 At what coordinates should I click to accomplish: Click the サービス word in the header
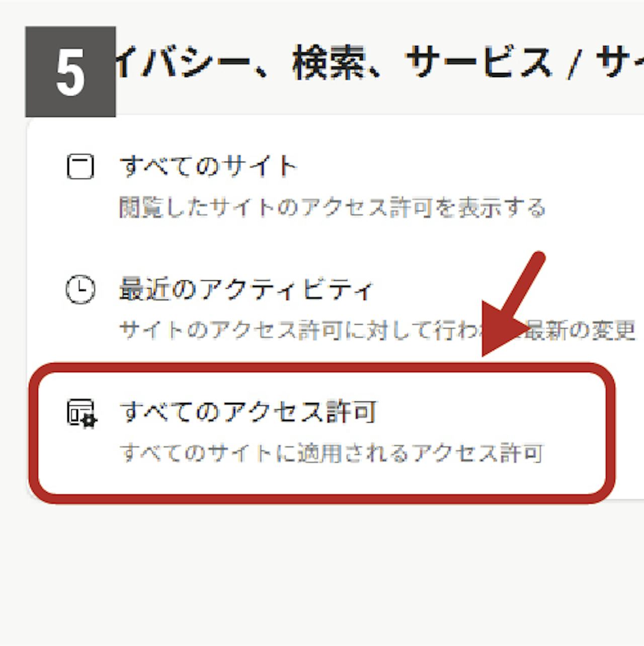pos(478,62)
